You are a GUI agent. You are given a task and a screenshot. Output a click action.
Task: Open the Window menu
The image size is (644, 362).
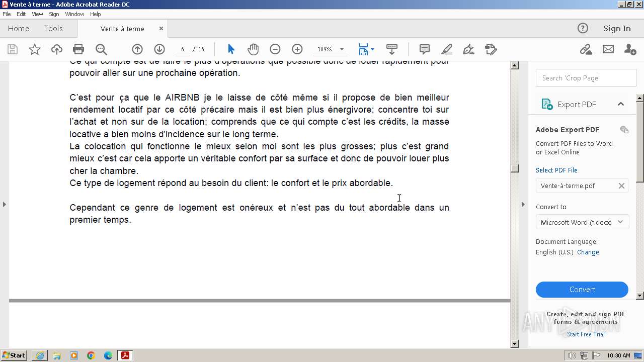pos(74,14)
